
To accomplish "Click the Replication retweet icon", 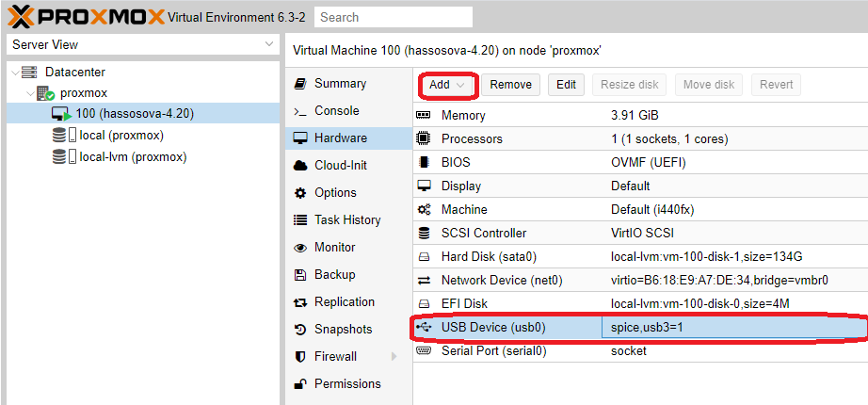I will (300, 302).
